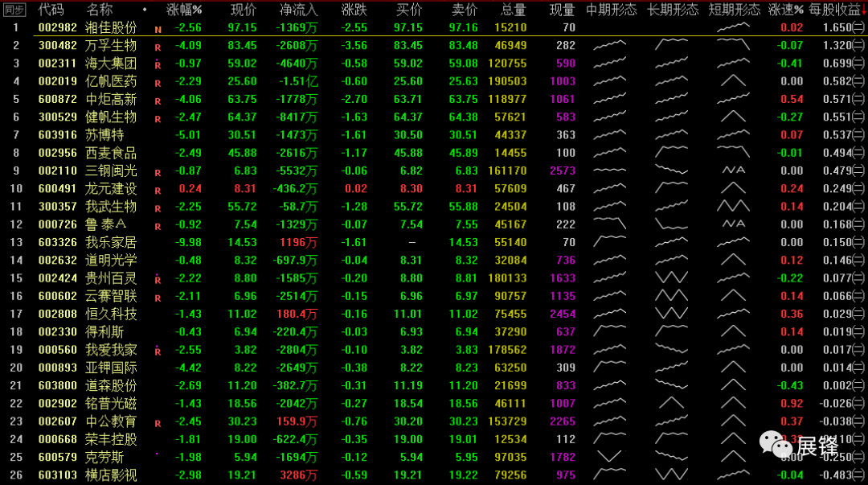Image resolution: width=868 pixels, height=485 pixels.
Task: Click the circled icon after 1.320 earnings
Action: [858, 45]
